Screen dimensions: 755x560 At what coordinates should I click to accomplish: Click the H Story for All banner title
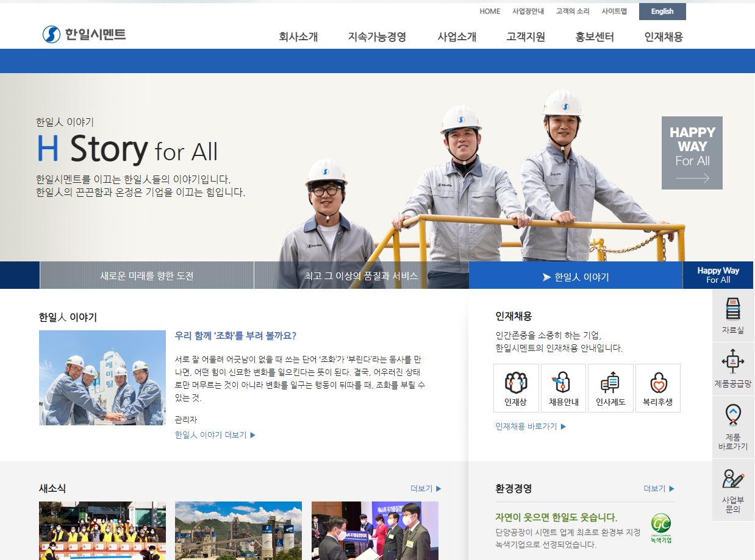[x=127, y=149]
